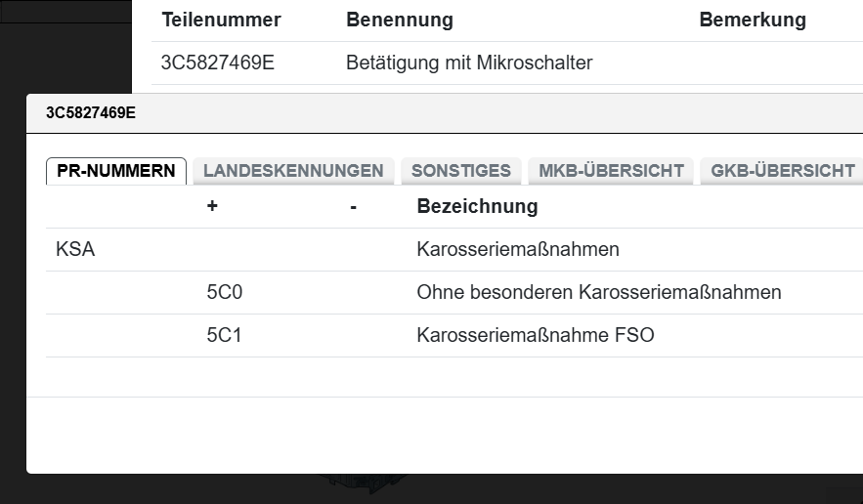Go to the GKB-ÜBERSICHT tab
Viewport: 863px width, 504px height.
[x=783, y=171]
